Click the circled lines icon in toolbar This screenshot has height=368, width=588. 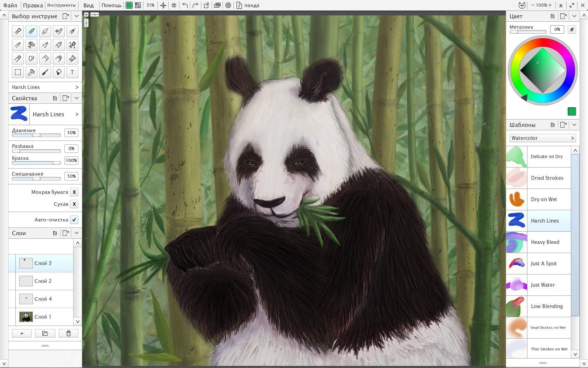click(x=228, y=5)
